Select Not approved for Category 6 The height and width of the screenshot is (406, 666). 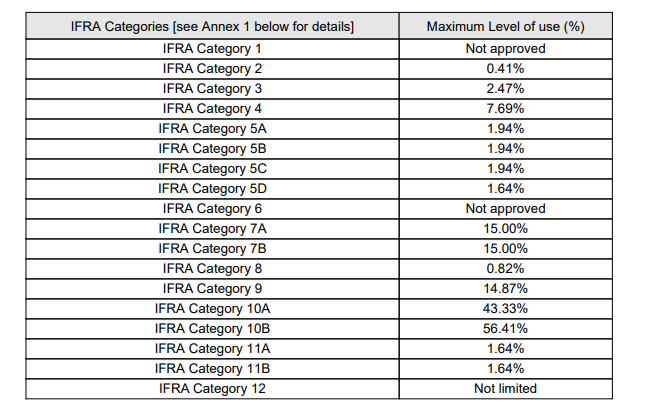tap(505, 208)
